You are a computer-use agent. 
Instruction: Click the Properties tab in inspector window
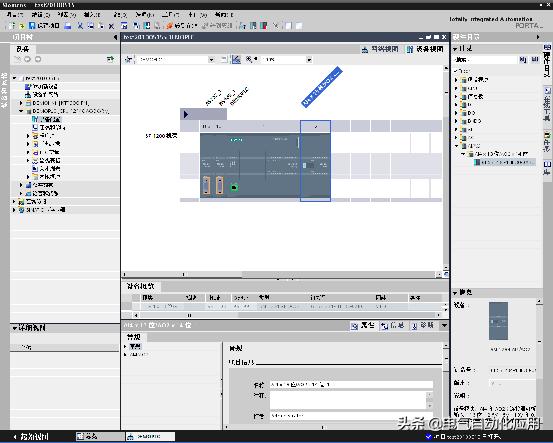pos(362,325)
